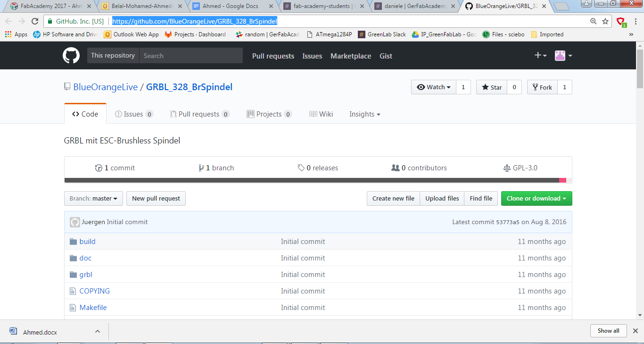This screenshot has width=644, height=344.
Task: Click the Watch count 1
Action: pyautogui.click(x=463, y=87)
